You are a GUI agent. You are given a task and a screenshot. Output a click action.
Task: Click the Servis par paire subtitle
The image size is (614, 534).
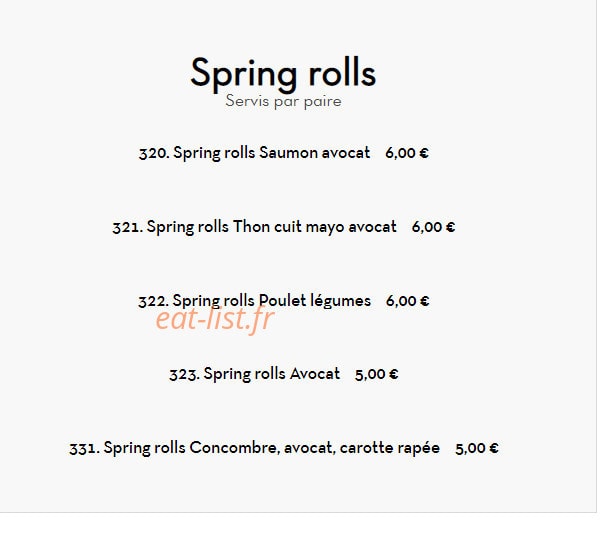coord(283,101)
